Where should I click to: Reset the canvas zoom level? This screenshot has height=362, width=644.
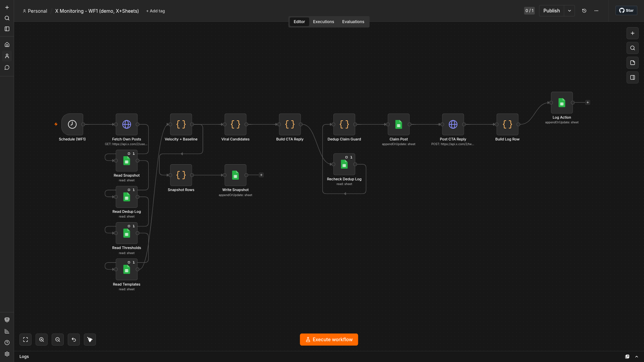[x=74, y=340]
